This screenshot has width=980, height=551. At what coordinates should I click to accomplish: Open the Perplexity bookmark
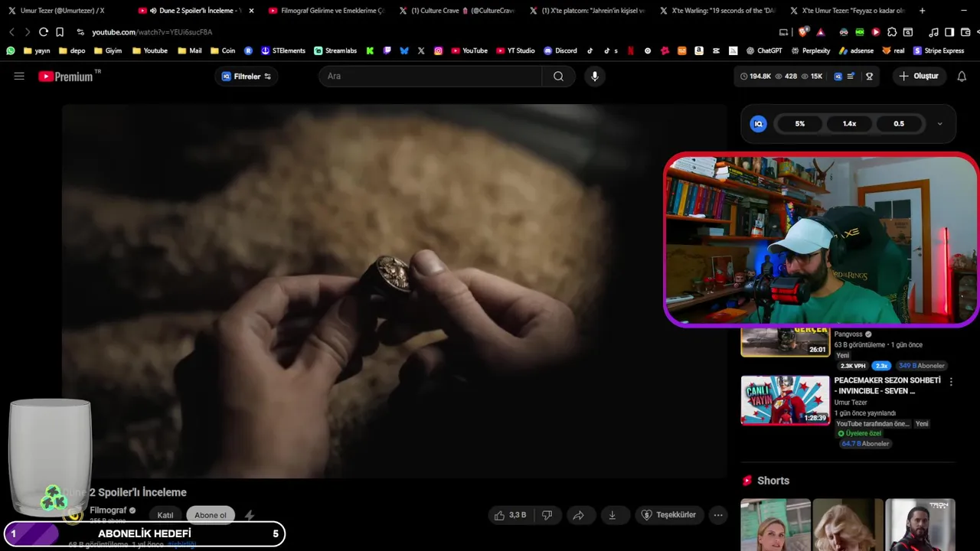(x=810, y=51)
